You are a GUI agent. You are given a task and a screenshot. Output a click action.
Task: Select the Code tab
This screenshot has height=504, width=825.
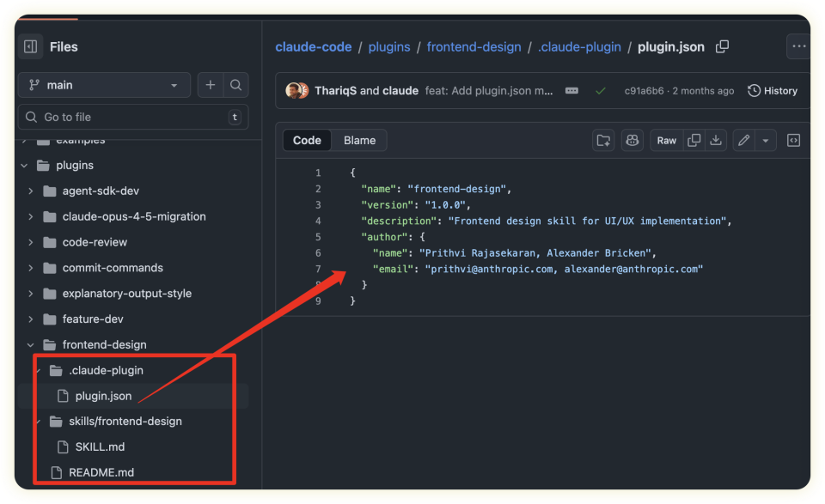[307, 140]
